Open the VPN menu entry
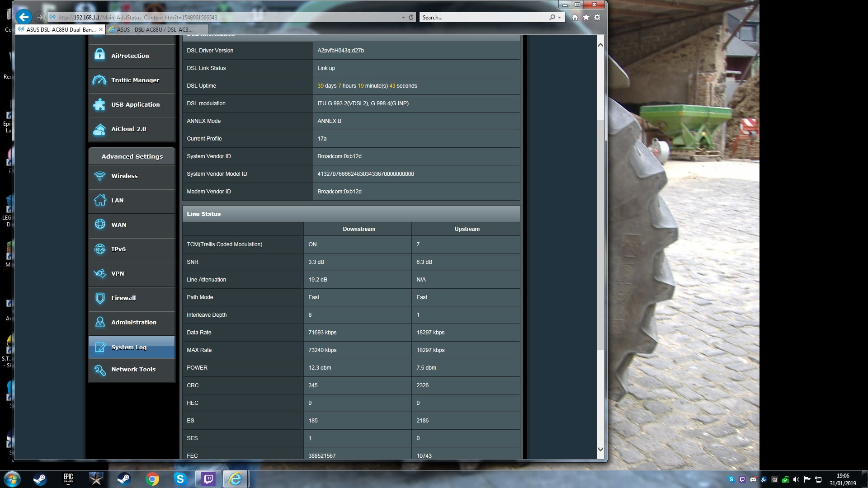This screenshot has height=488, width=868. [x=118, y=273]
